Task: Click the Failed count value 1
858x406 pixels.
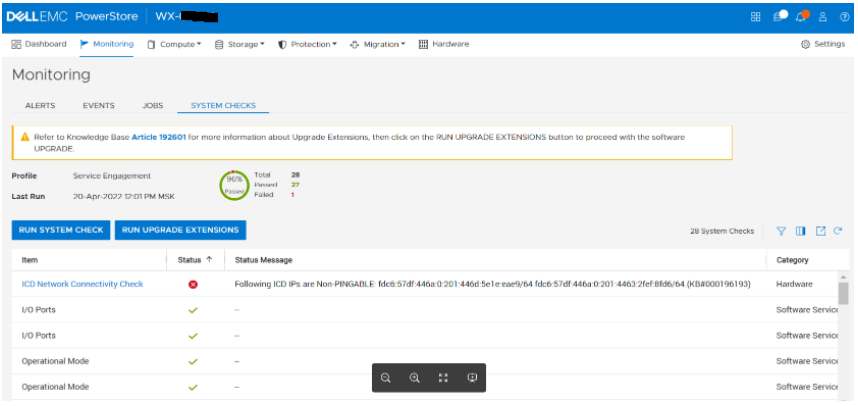Action: 293,195
